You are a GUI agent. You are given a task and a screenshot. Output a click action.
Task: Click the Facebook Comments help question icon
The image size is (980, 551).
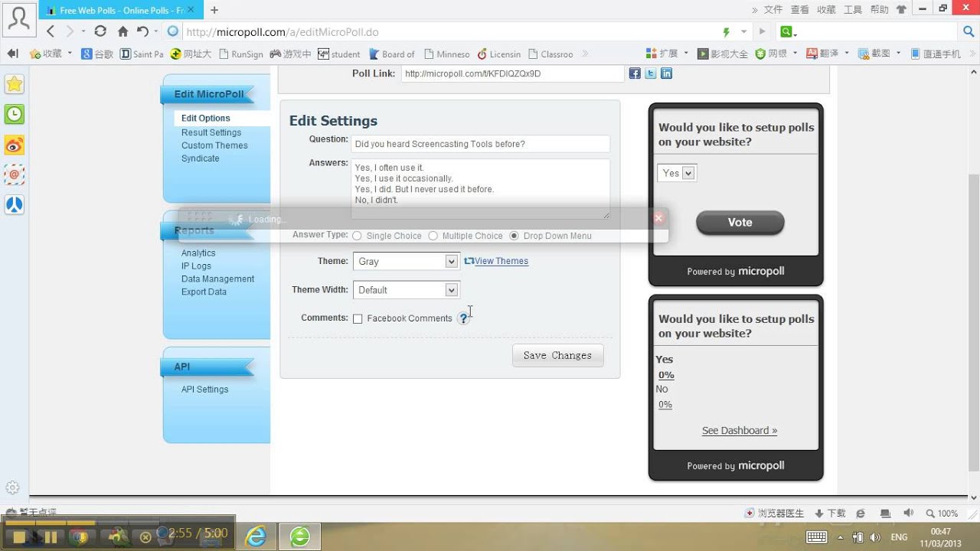(x=463, y=318)
